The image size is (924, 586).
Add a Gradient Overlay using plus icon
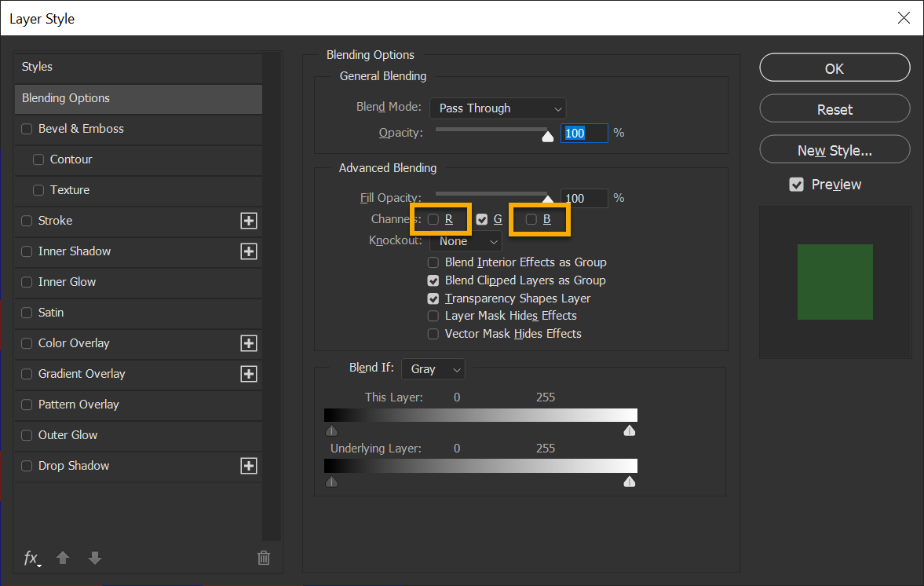coord(248,374)
